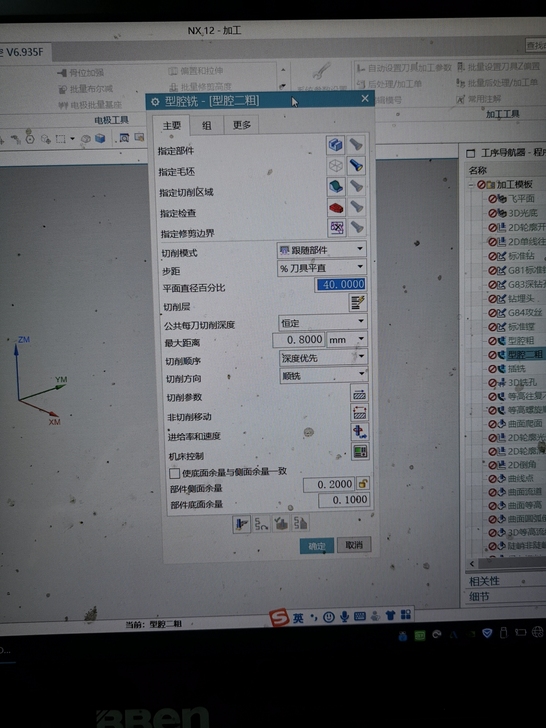Switch to the 组 tab

[207, 125]
